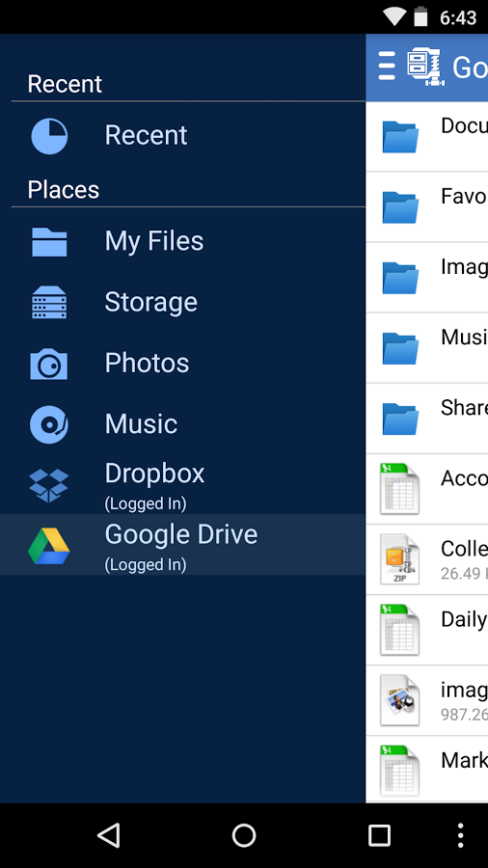Collapse the drawer with the hamburger icon
Screen dimensions: 488x868
coord(387,67)
